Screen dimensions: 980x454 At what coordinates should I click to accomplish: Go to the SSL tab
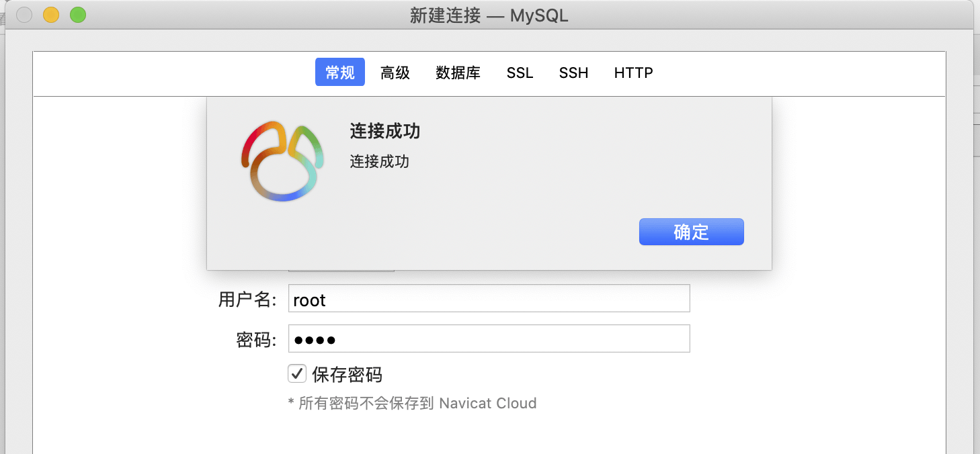[x=520, y=73]
